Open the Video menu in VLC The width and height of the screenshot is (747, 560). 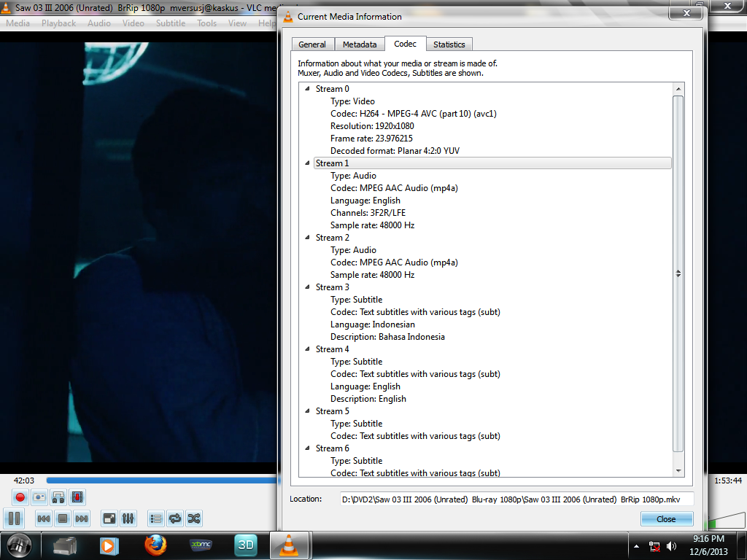point(133,23)
